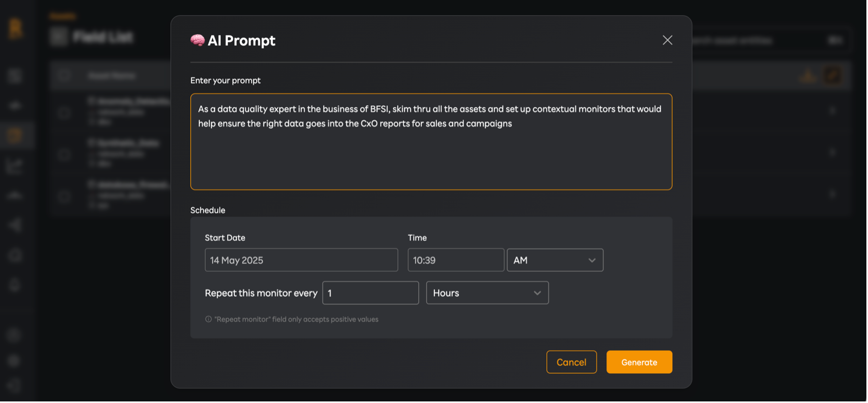This screenshot has height=403, width=868.
Task: Click the brain icon beside AI Prompt title
Action: pyautogui.click(x=197, y=40)
